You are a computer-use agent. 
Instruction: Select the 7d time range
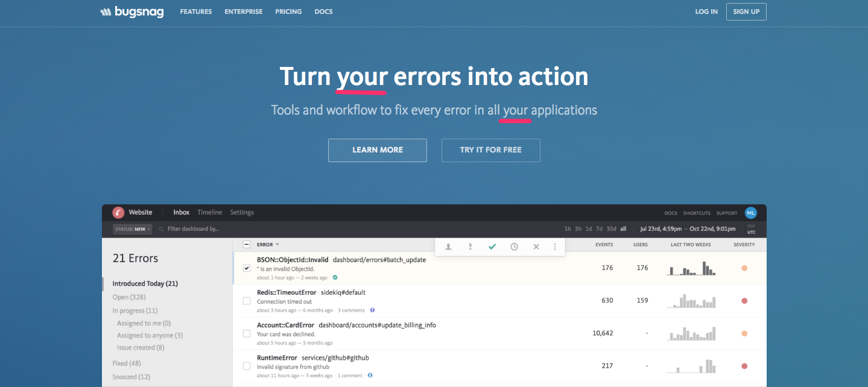(x=599, y=229)
